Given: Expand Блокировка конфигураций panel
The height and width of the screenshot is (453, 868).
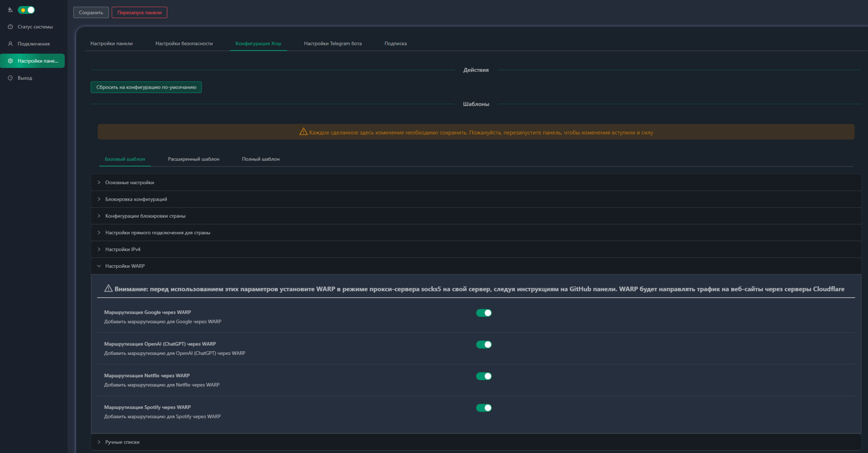Looking at the screenshot, I should coord(476,199).
